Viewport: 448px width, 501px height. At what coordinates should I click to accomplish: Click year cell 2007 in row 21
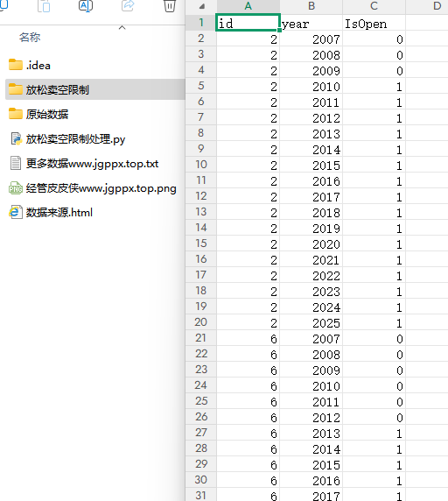[x=311, y=339]
